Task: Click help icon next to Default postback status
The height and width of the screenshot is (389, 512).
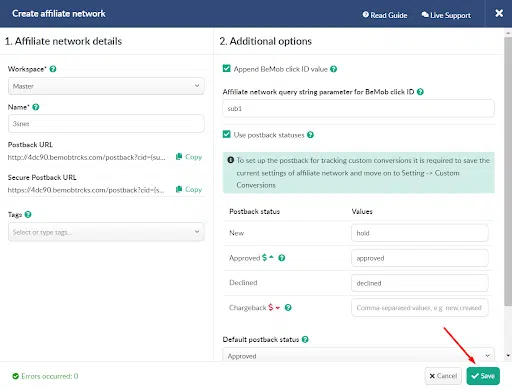Action: [x=305, y=339]
